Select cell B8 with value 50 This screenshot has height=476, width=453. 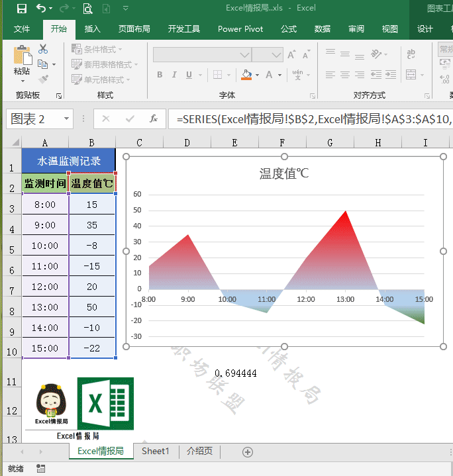tap(92, 307)
